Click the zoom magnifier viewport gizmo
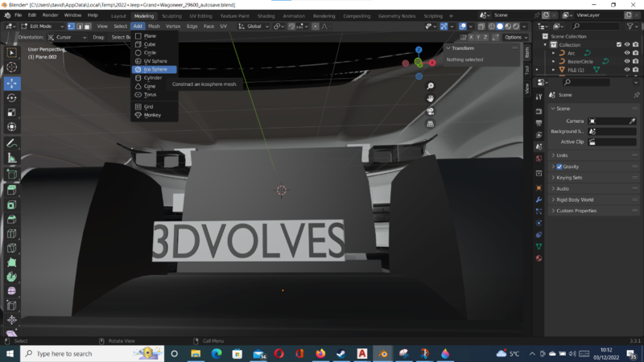 [431, 86]
